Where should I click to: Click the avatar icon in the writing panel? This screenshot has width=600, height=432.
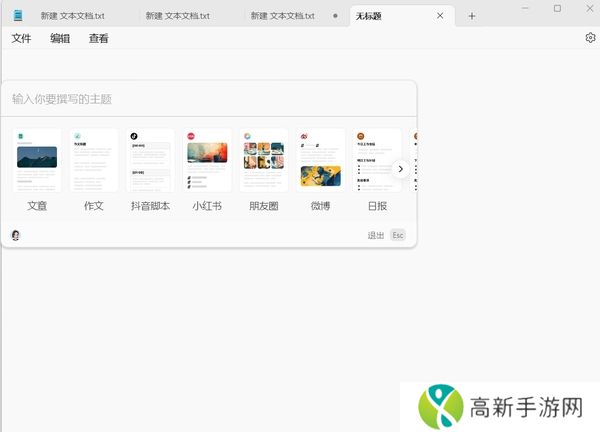click(x=16, y=235)
